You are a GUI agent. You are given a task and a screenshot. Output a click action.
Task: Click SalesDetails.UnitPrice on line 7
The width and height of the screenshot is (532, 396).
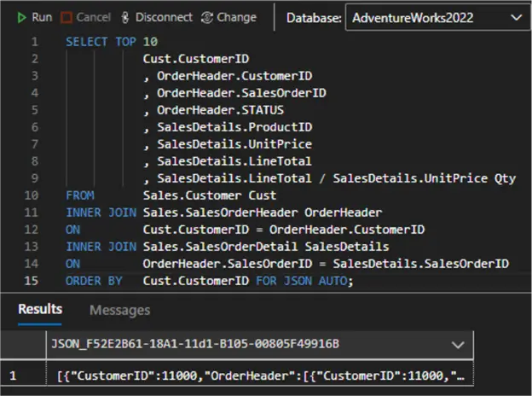click(x=234, y=144)
